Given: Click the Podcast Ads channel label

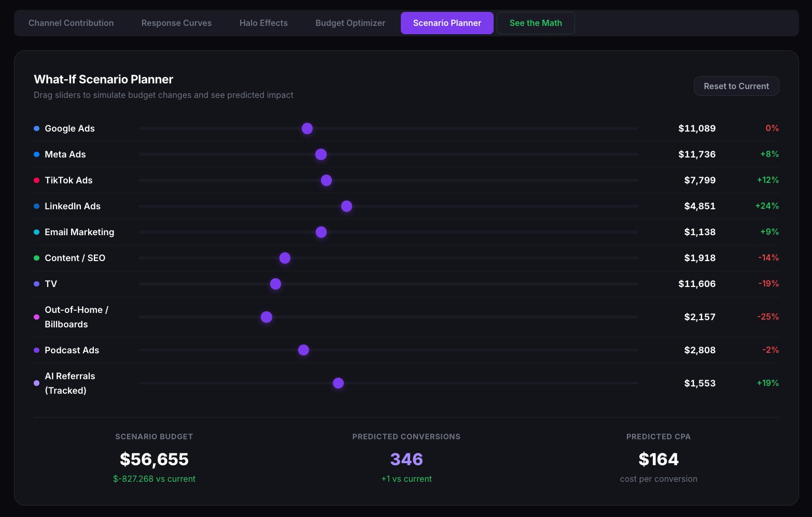Looking at the screenshot, I should click(72, 350).
